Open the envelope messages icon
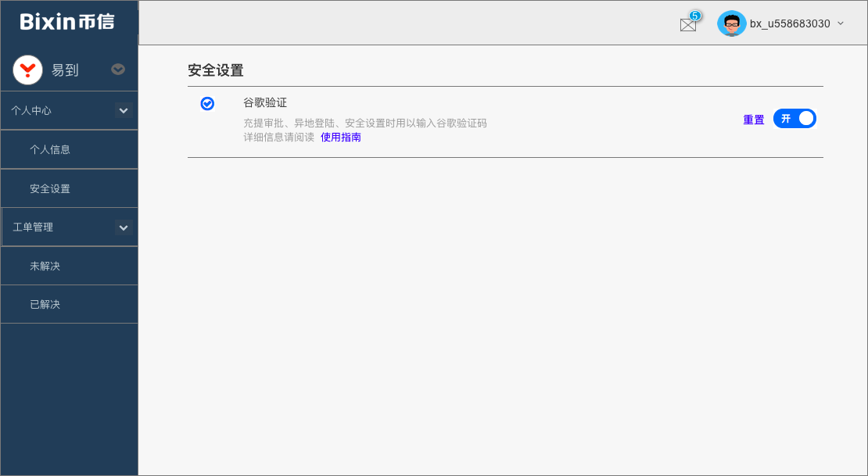Image resolution: width=868 pixels, height=476 pixels. click(x=687, y=25)
